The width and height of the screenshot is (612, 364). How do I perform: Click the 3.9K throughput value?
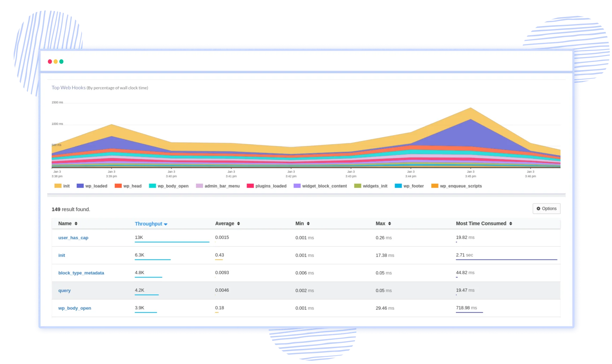tap(139, 308)
